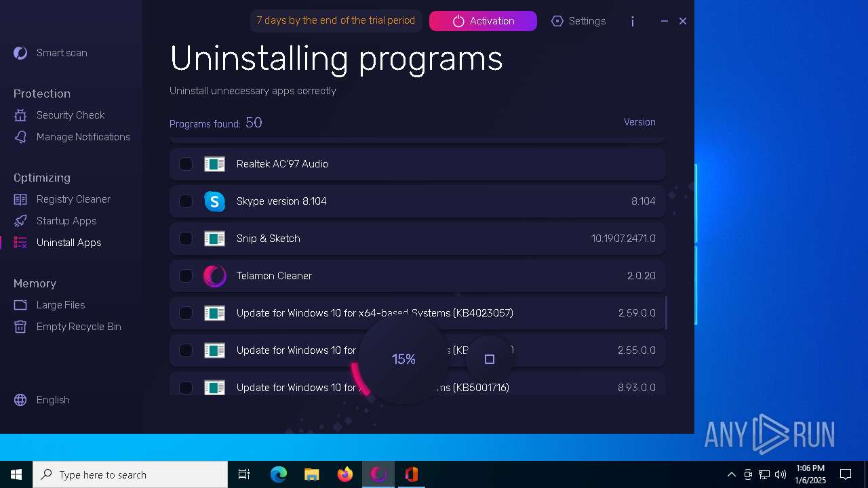Select Uninstall Apps in the sidebar
The image size is (868, 488).
pos(58,243)
